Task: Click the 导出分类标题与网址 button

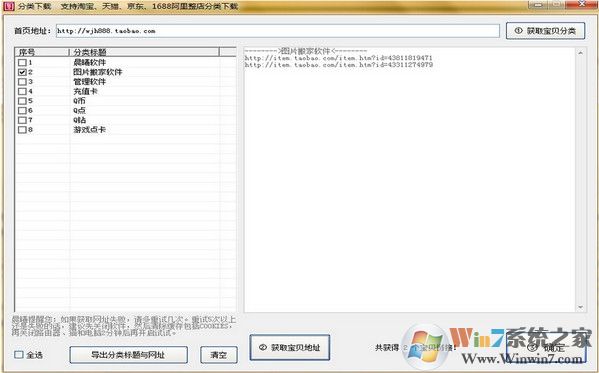Action: pos(128,355)
